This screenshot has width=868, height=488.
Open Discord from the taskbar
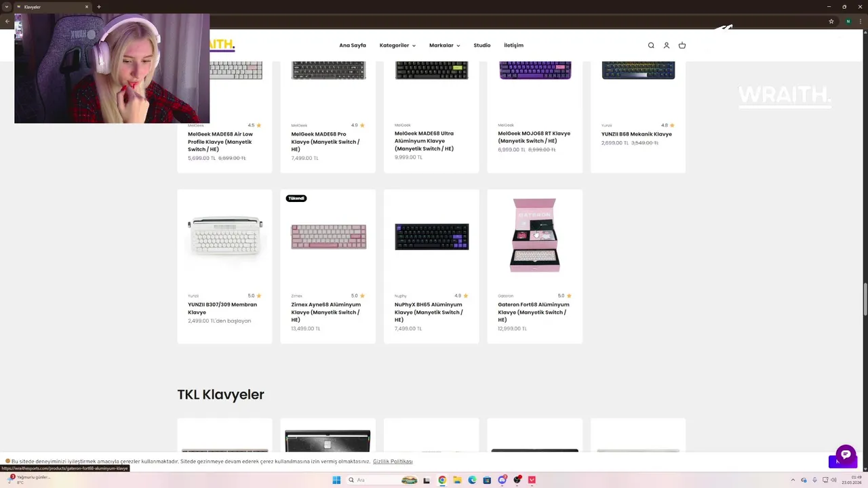[502, 480]
